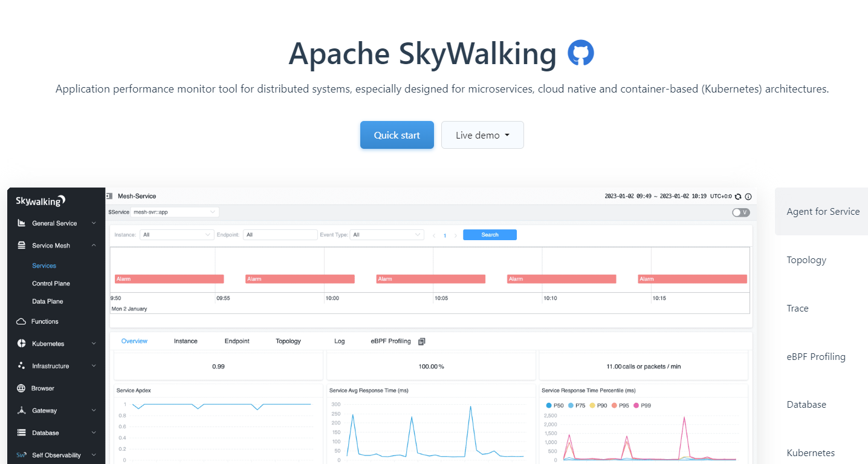
Task: Click the GitHub icon beside Apache SkyWalking title
Action: tap(581, 53)
